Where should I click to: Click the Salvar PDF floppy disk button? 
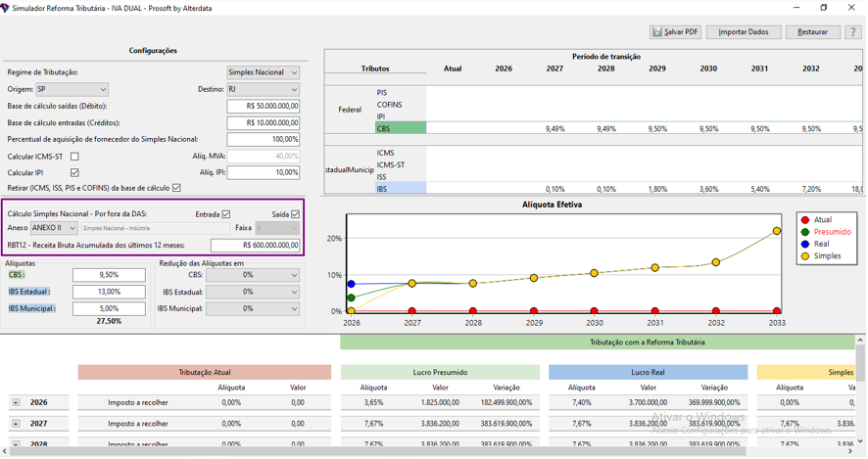(x=675, y=32)
